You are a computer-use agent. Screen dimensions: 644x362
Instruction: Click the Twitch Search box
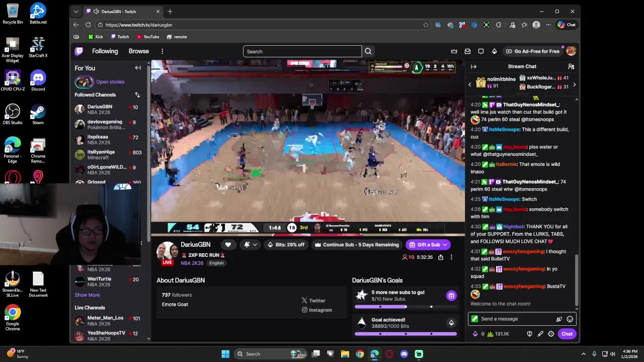pos(302,51)
